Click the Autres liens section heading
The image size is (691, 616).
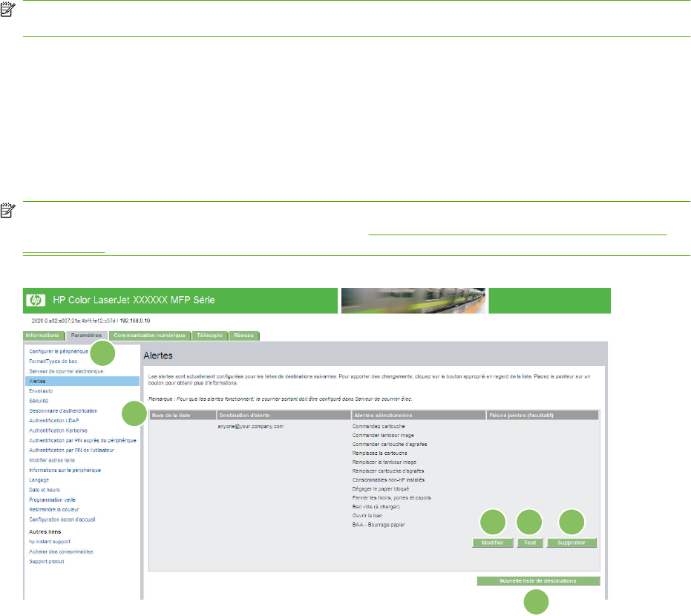[45, 532]
